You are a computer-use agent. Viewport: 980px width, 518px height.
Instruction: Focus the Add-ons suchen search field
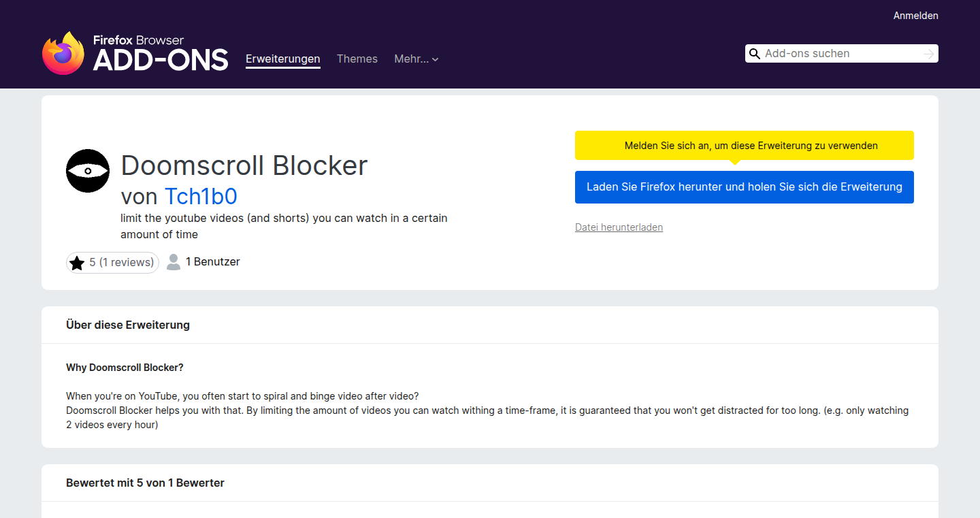841,54
